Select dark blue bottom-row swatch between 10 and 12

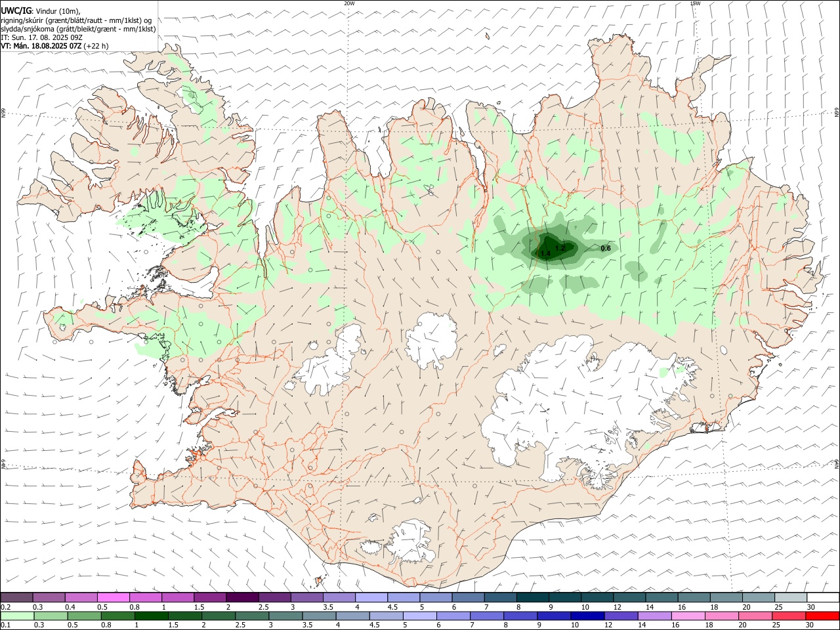[x=587, y=616]
